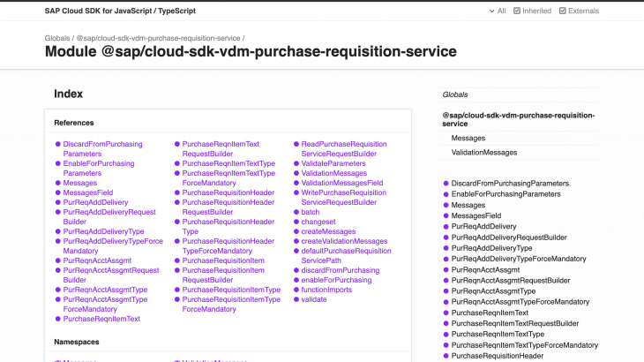Screen dimensions: 644x362
Task: Select PurReqAddDelivery in sidebar list
Action: pos(483,226)
